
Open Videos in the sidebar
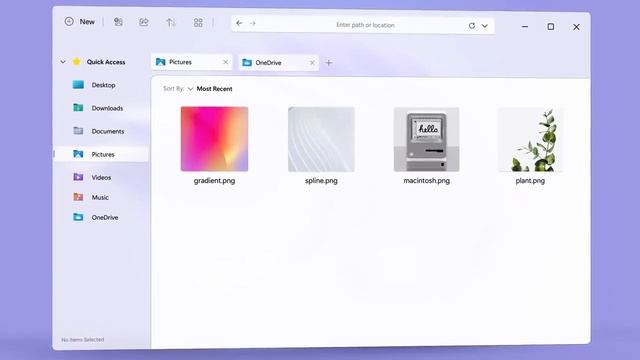click(x=101, y=178)
